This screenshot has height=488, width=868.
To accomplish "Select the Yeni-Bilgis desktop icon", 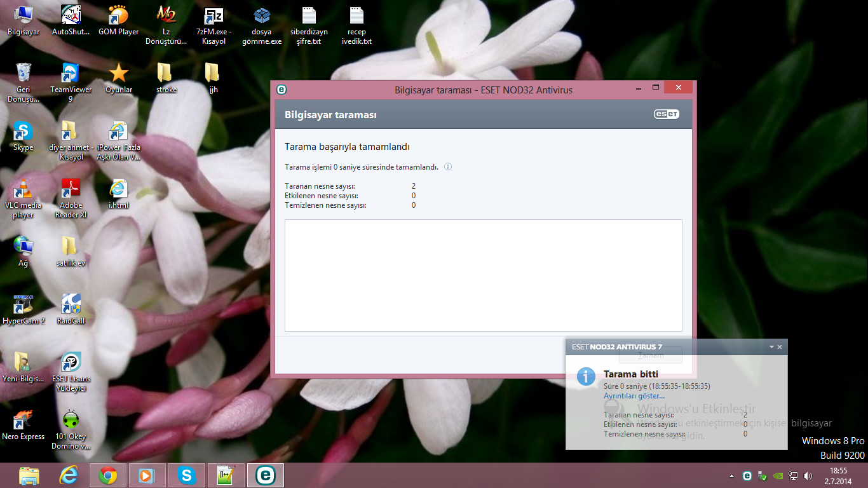I will (24, 367).
